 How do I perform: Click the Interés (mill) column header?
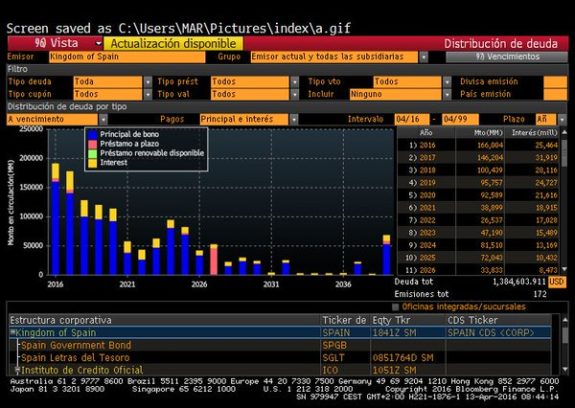click(533, 133)
